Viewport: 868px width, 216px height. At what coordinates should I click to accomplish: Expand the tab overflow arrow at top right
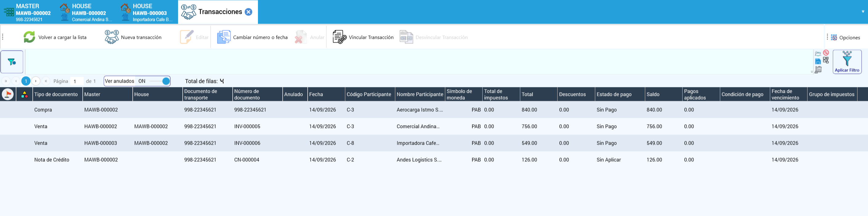pyautogui.click(x=863, y=11)
